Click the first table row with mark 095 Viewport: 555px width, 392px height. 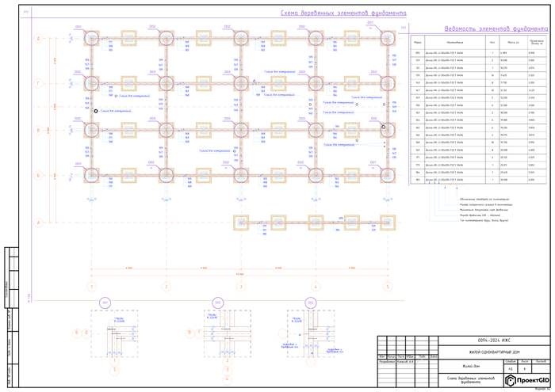pyautogui.click(x=478, y=53)
